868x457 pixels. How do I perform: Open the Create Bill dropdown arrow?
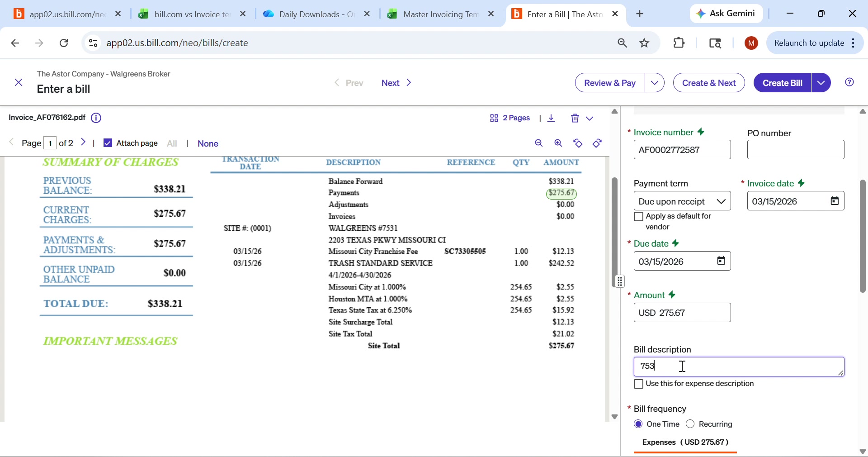(822, 83)
